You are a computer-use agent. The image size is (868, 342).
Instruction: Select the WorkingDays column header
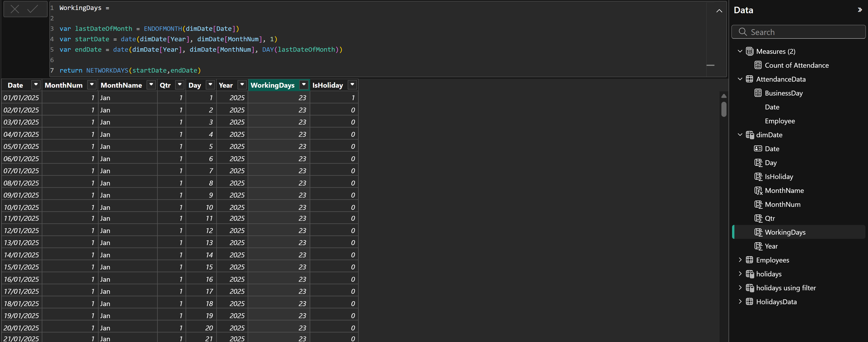[x=272, y=85]
